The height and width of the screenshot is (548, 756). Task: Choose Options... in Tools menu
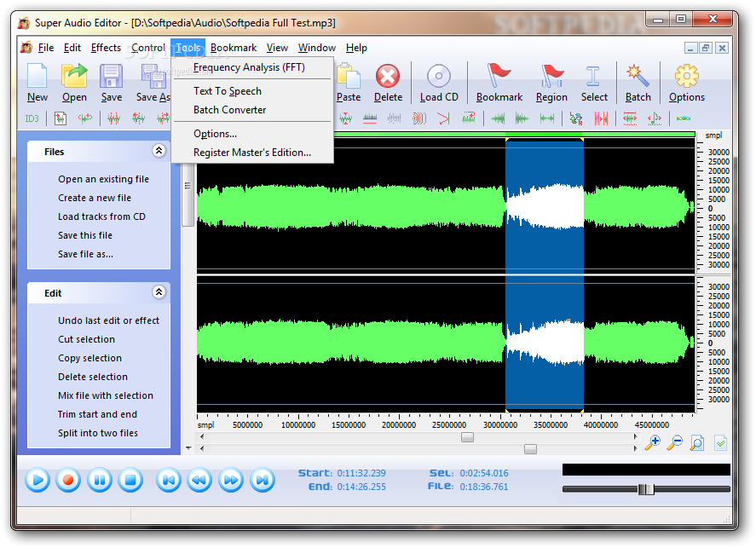pyautogui.click(x=252, y=134)
